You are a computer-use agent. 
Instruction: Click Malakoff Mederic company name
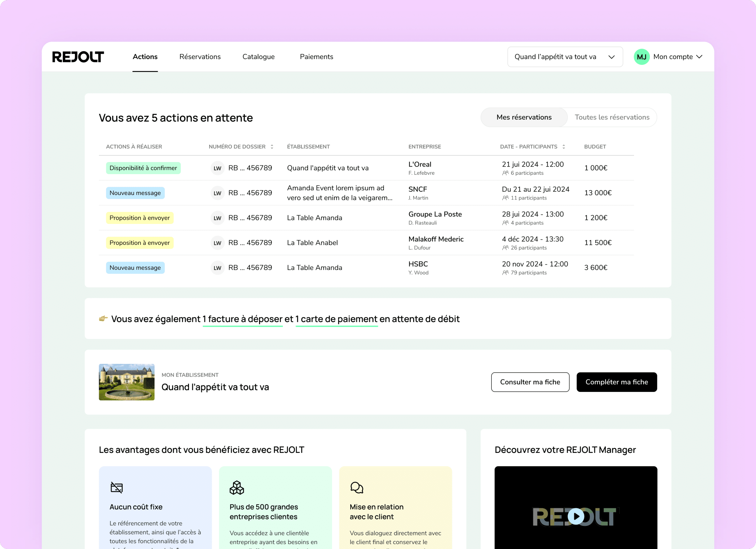(436, 239)
